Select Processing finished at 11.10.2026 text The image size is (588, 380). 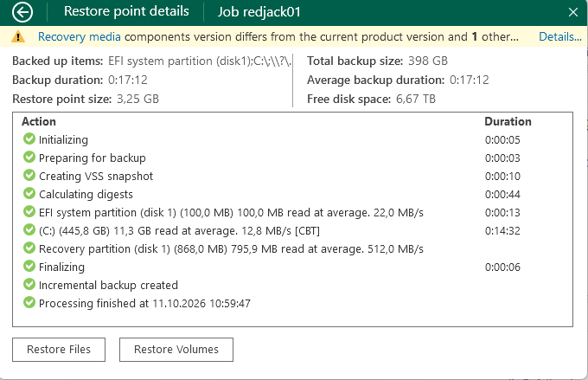pyautogui.click(x=144, y=304)
